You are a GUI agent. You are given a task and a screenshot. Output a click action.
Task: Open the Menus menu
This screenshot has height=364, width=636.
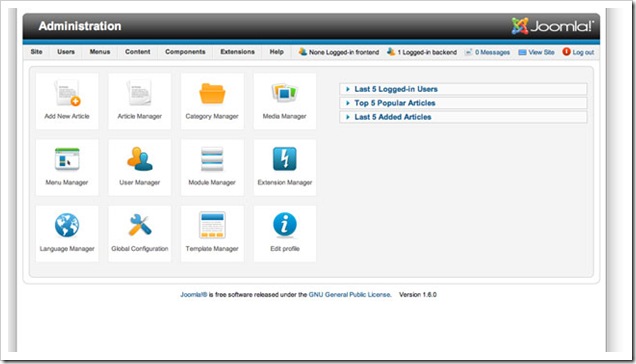(x=100, y=52)
